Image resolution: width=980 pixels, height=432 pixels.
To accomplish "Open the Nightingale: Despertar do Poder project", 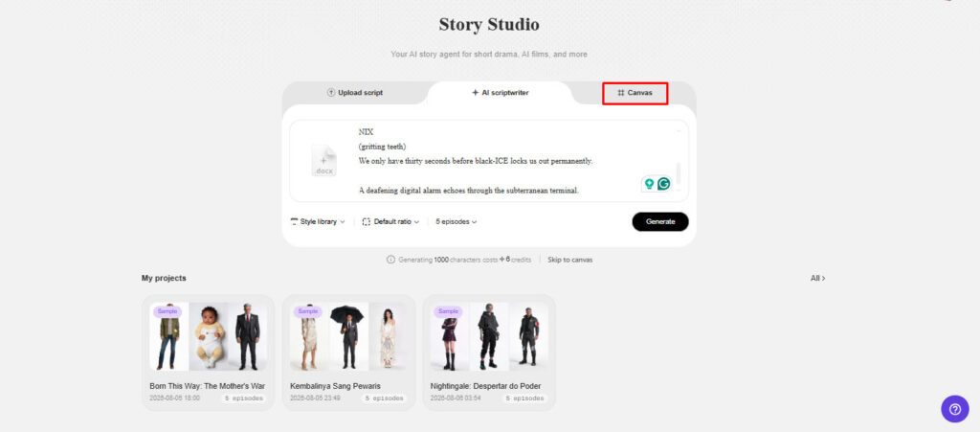I will (489, 352).
